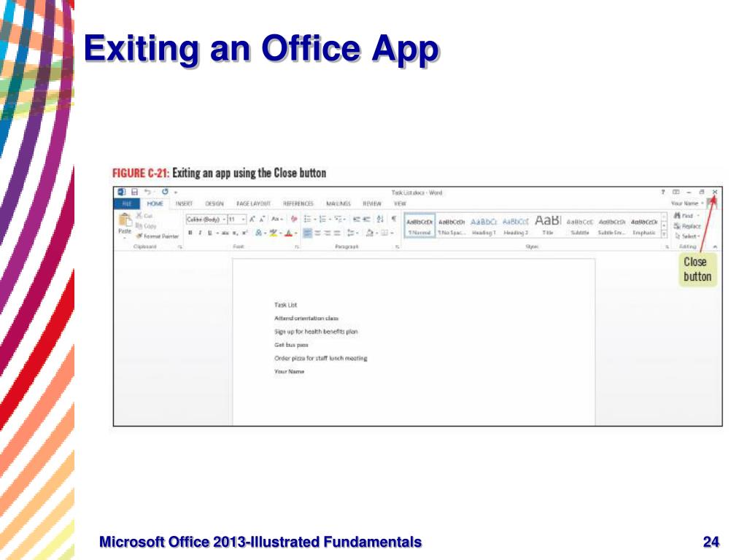Viewport: 747px width, 560px height.
Task: Click the Undo arrow in Quick Access Toolbar
Action: pyautogui.click(x=148, y=192)
